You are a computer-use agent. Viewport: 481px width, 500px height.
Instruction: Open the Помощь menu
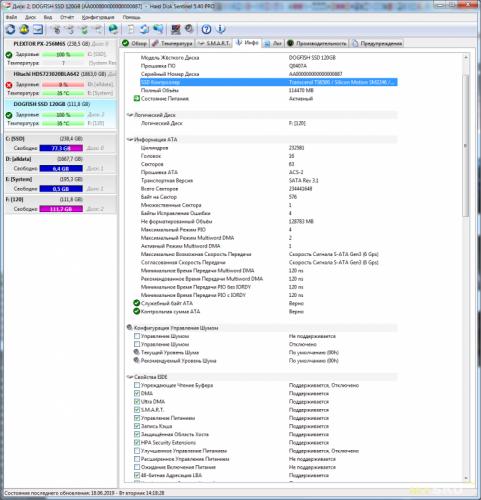pyautogui.click(x=131, y=17)
